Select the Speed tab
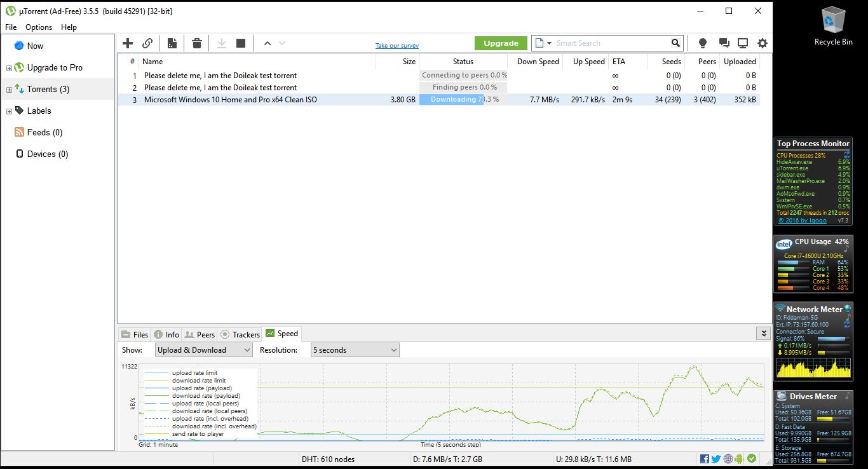Screen dimensions: 868x469 pyautogui.click(x=281, y=334)
